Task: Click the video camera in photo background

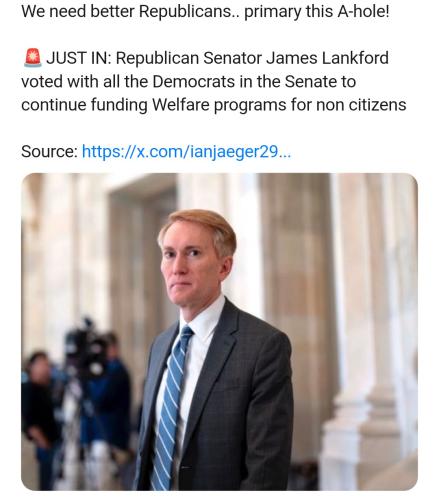Action: (x=87, y=347)
